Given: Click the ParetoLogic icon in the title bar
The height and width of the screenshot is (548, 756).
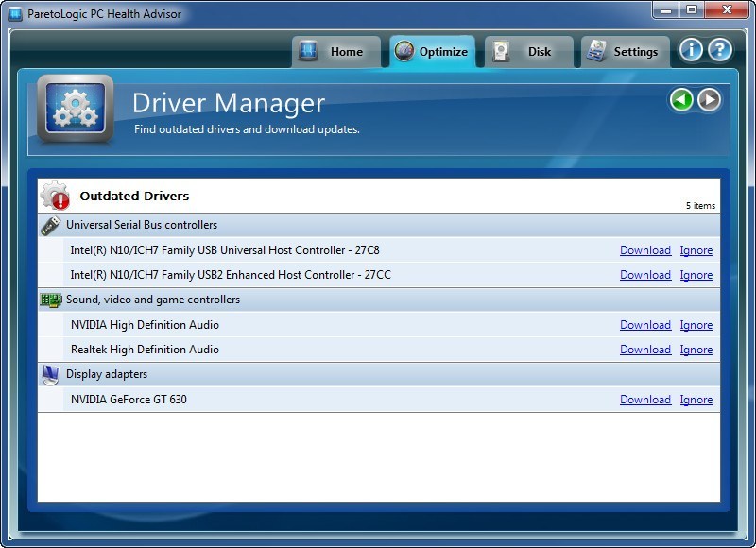Looking at the screenshot, I should (x=12, y=13).
